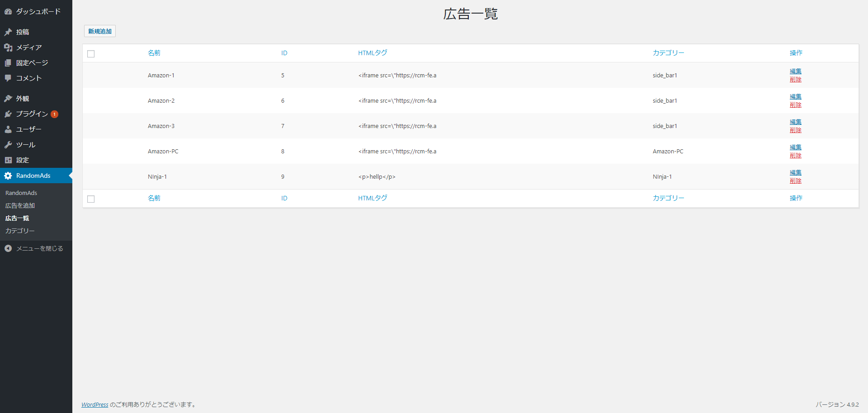Open the 投稿 menu item
Screen dimensions: 868x413
pyautogui.click(x=36, y=32)
